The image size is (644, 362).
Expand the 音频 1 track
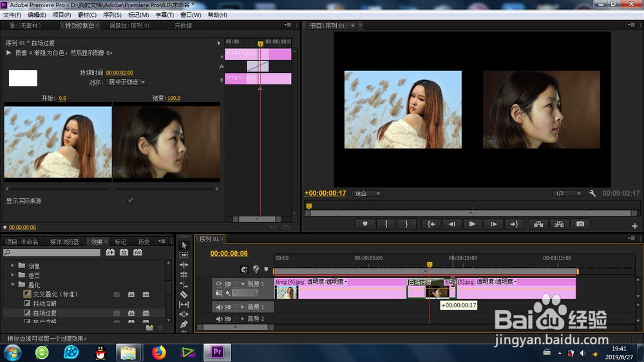243,307
